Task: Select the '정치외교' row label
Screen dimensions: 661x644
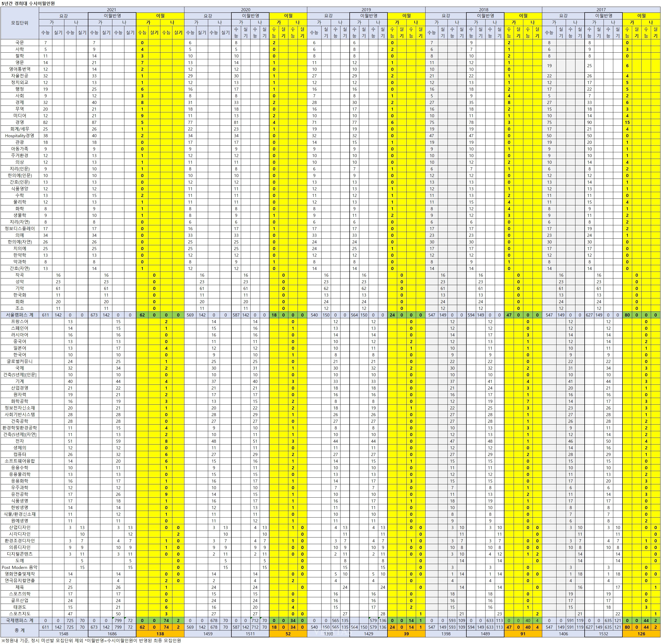Action: pos(20,83)
